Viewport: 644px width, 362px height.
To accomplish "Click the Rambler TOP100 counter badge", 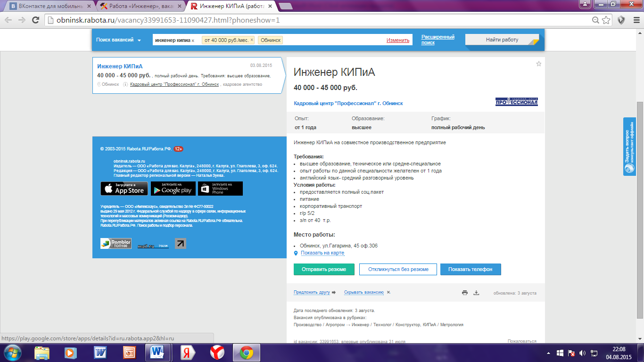I will [x=116, y=243].
